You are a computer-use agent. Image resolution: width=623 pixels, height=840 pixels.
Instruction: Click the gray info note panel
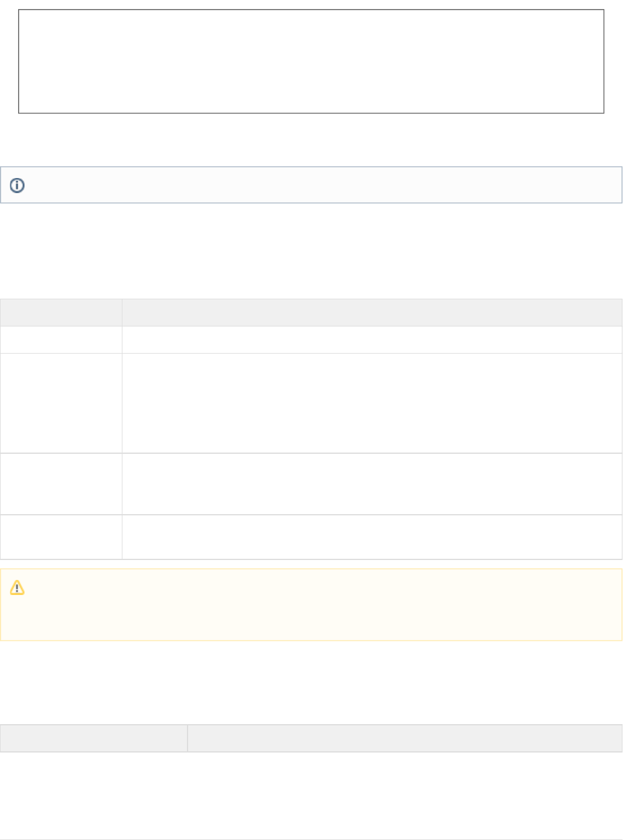click(x=320, y=185)
